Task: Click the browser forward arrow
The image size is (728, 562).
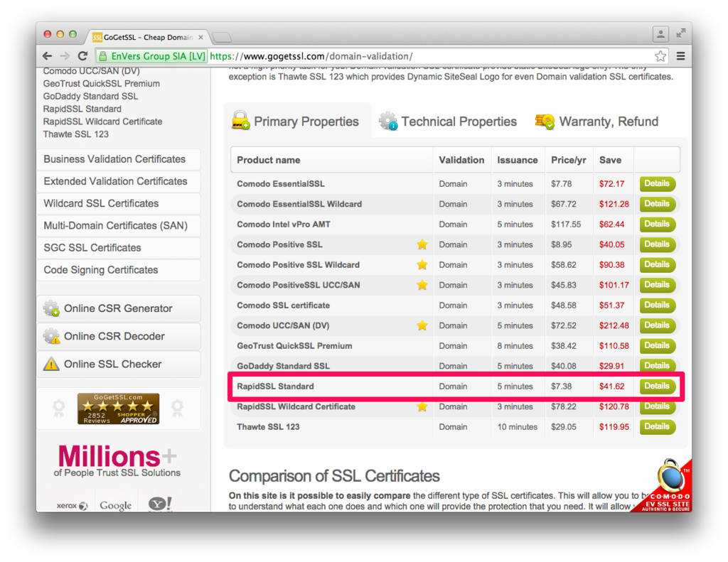Action: point(65,56)
